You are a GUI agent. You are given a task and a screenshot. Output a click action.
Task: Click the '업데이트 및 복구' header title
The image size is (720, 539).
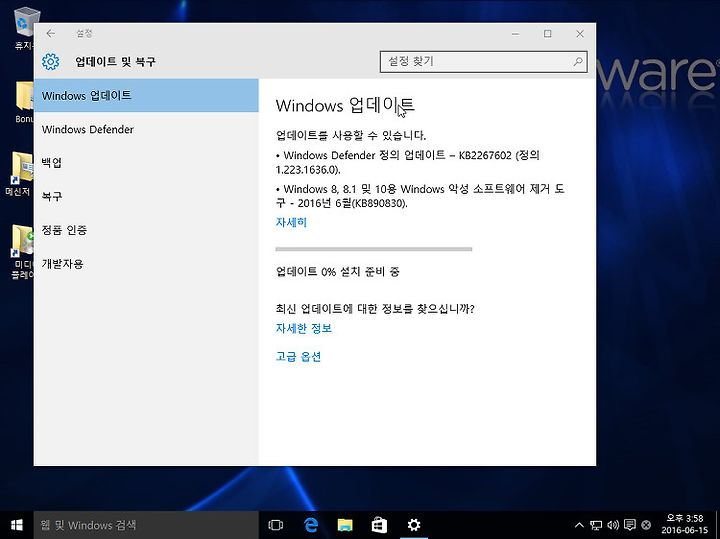[115, 62]
